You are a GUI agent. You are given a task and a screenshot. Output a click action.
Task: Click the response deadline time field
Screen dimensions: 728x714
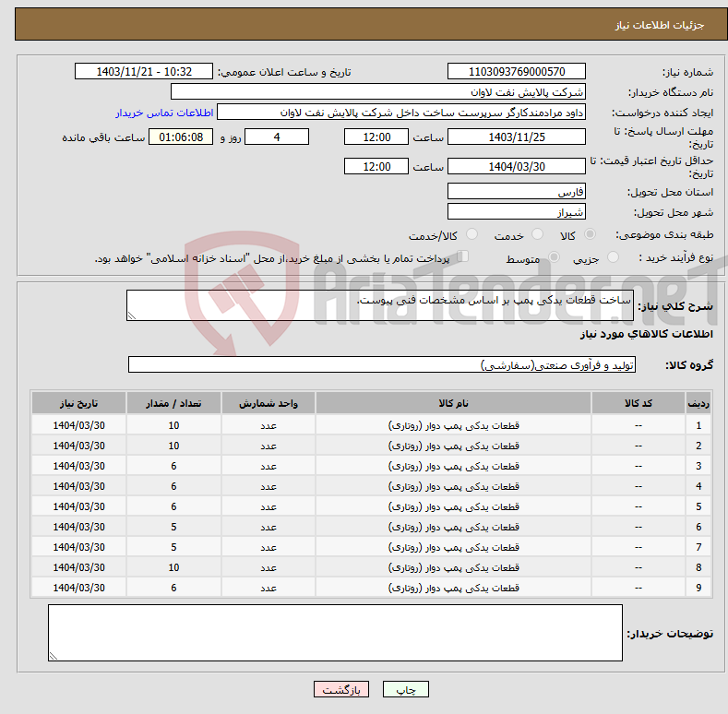click(376, 137)
